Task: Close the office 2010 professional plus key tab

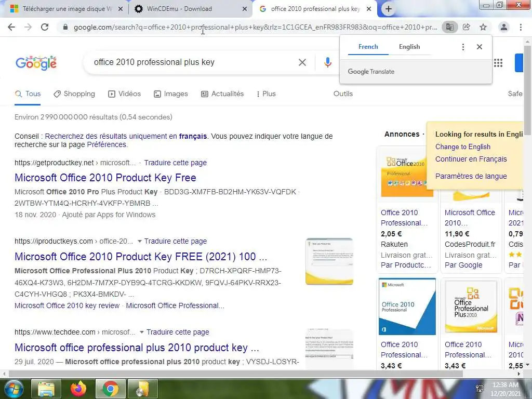Action: (369, 9)
